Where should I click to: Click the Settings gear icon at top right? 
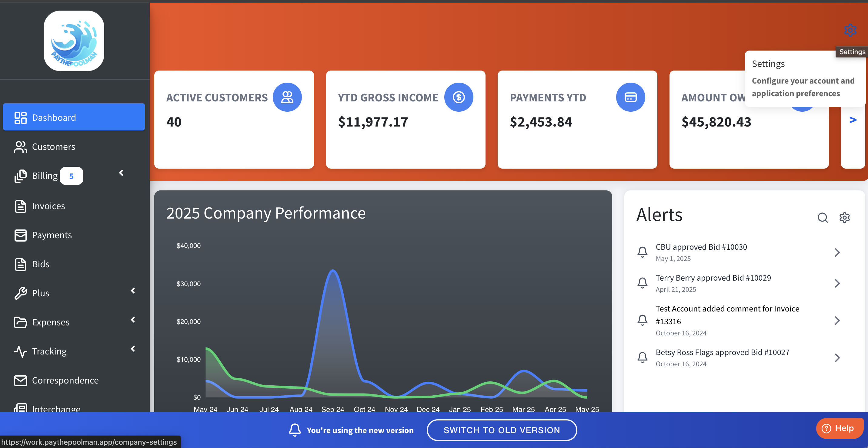click(850, 30)
